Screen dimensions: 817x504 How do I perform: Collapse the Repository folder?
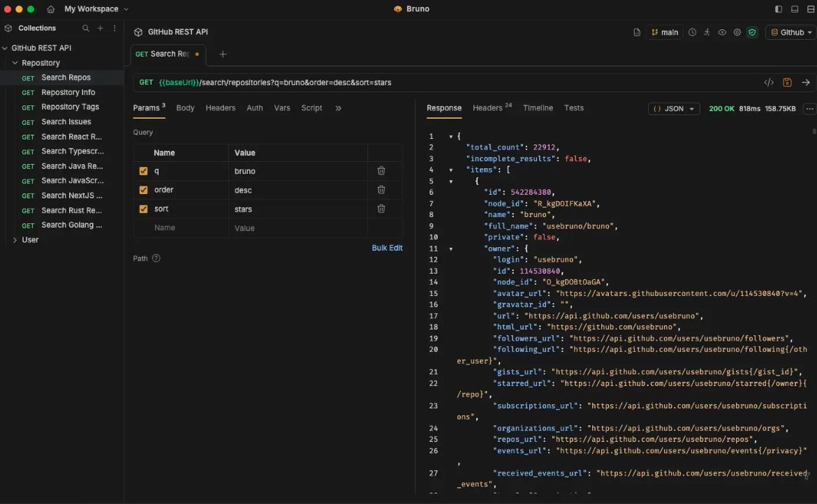pyautogui.click(x=15, y=63)
